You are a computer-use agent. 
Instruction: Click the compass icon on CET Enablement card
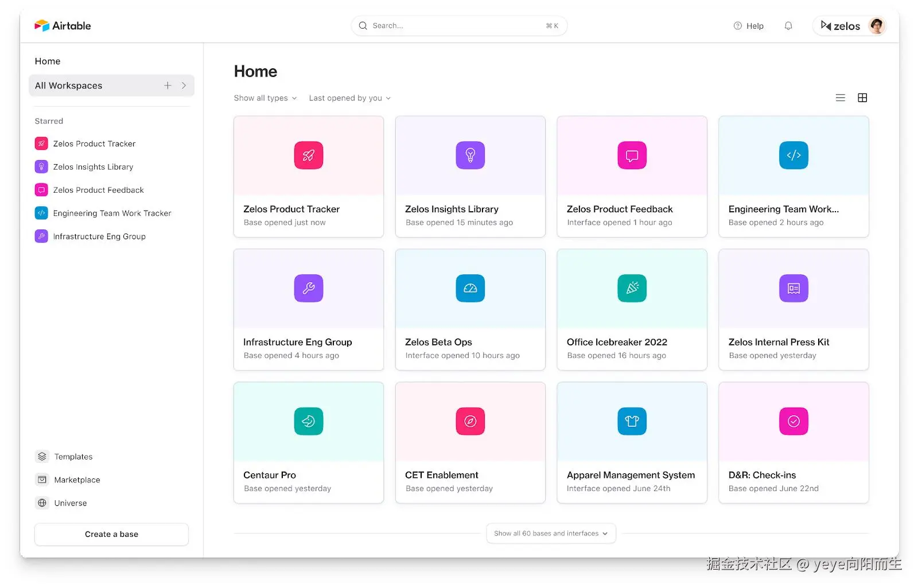coord(470,422)
